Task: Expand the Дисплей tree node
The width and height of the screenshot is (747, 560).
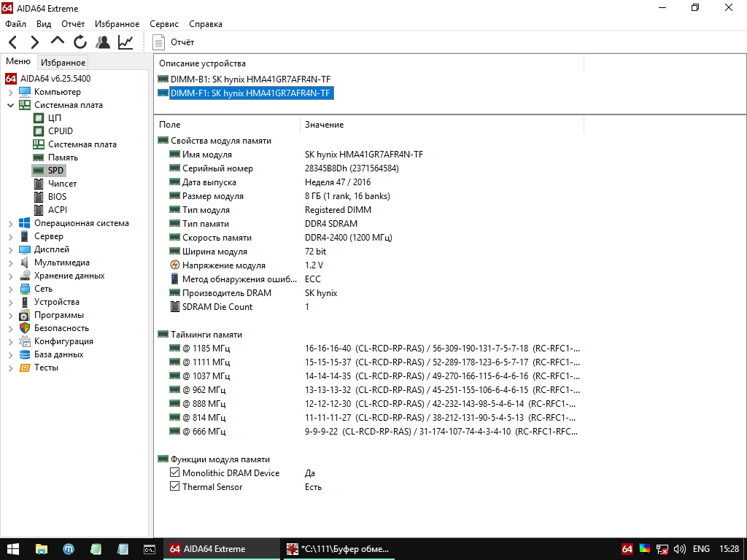Action: click(10, 249)
